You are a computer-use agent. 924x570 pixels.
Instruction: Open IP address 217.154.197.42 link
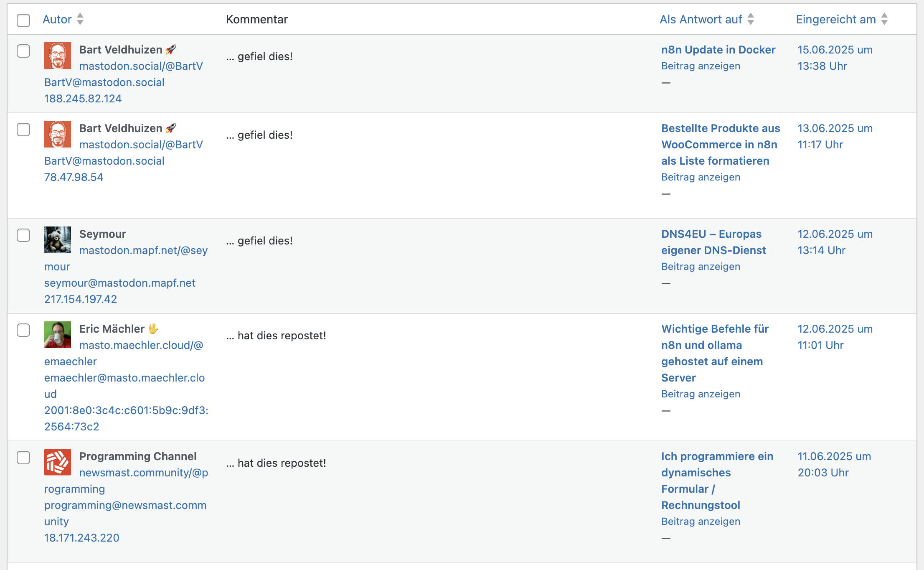(81, 299)
